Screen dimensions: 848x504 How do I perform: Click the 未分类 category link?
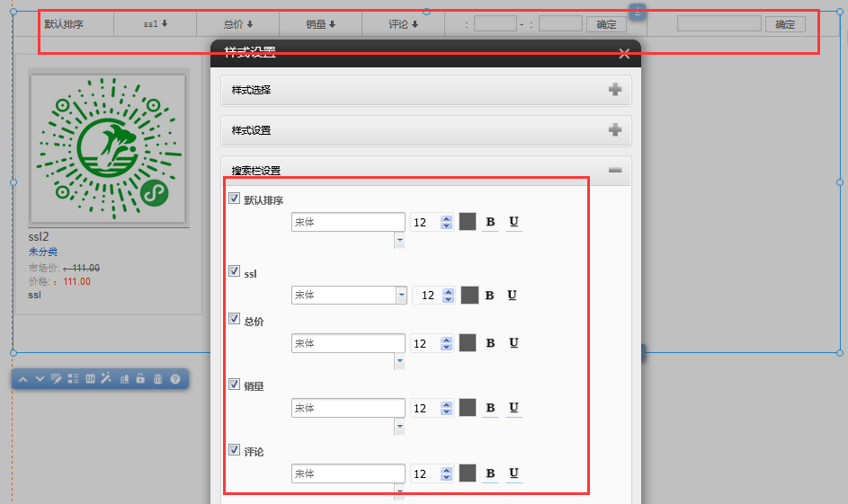pos(43,252)
